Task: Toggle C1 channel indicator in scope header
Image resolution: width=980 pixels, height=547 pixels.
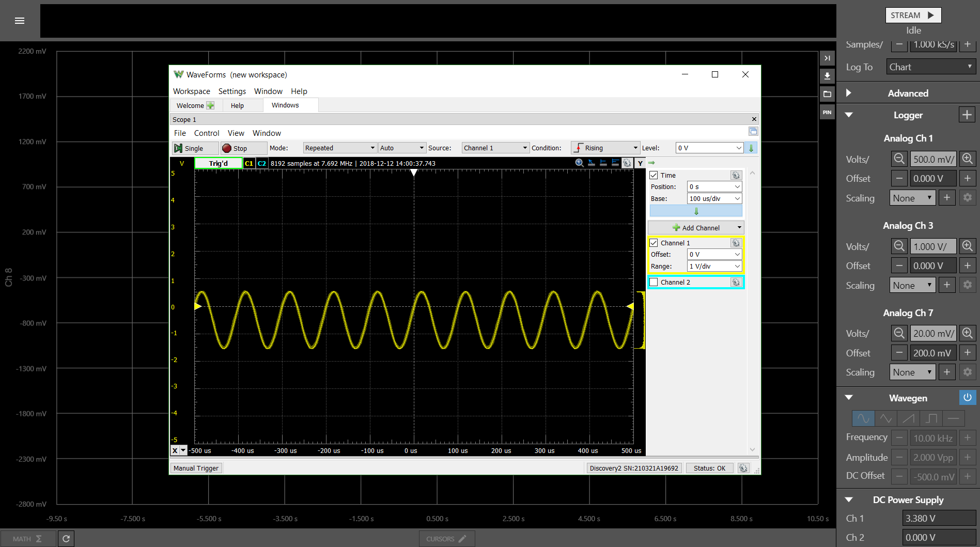Action: pos(249,163)
